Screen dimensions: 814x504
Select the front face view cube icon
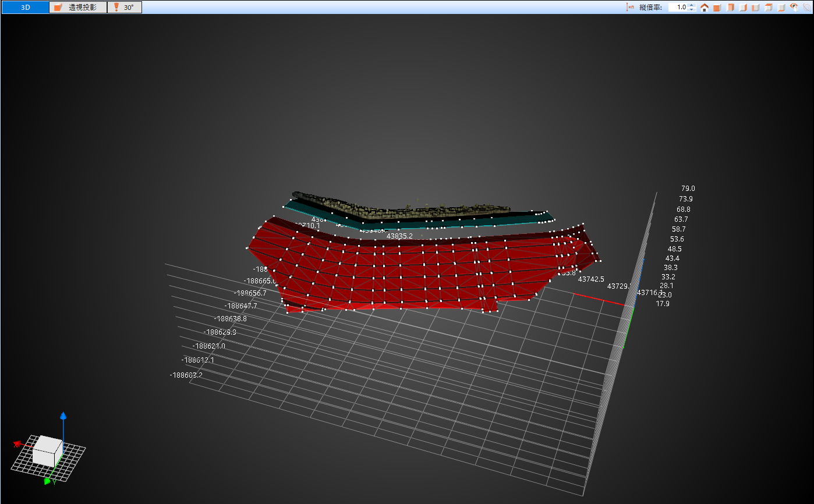(x=717, y=8)
